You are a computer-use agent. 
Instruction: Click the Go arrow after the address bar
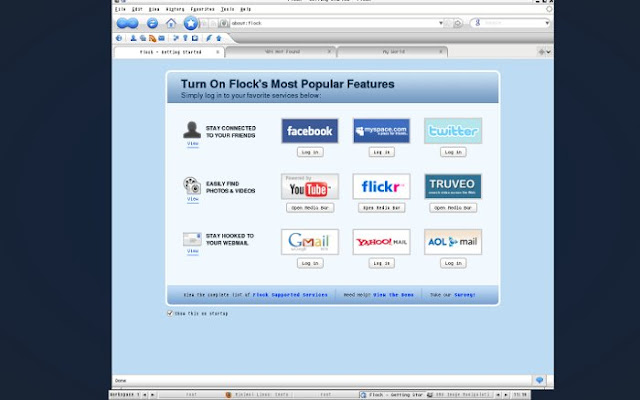[x=458, y=23]
